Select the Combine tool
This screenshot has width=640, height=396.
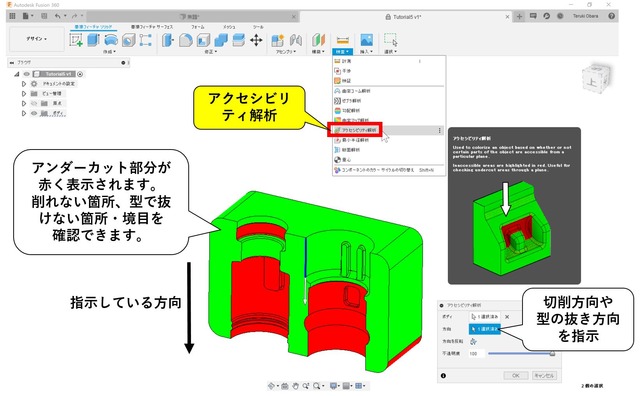click(221, 40)
